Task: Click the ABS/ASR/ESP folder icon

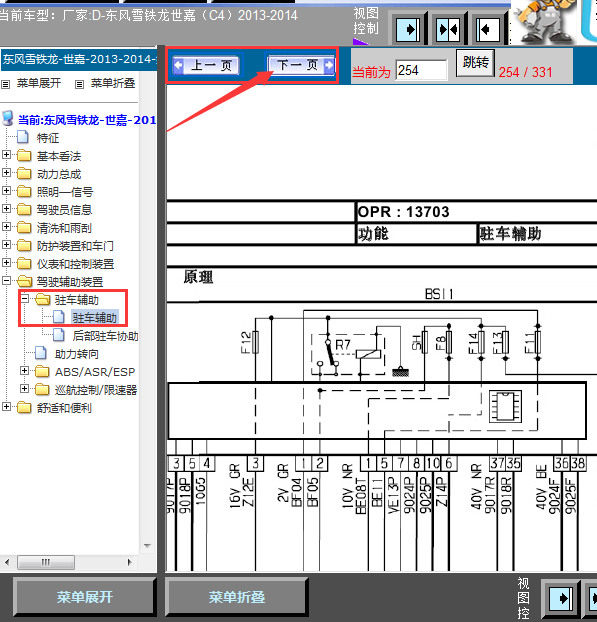Action: coord(42,371)
